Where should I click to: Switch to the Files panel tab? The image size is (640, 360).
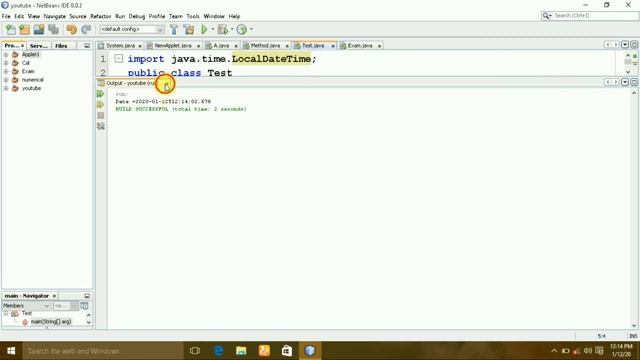(x=61, y=46)
